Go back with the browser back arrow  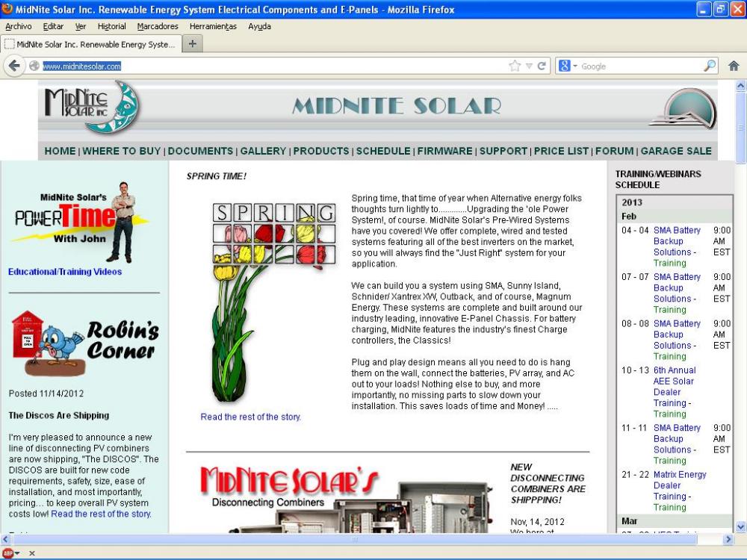[14, 66]
